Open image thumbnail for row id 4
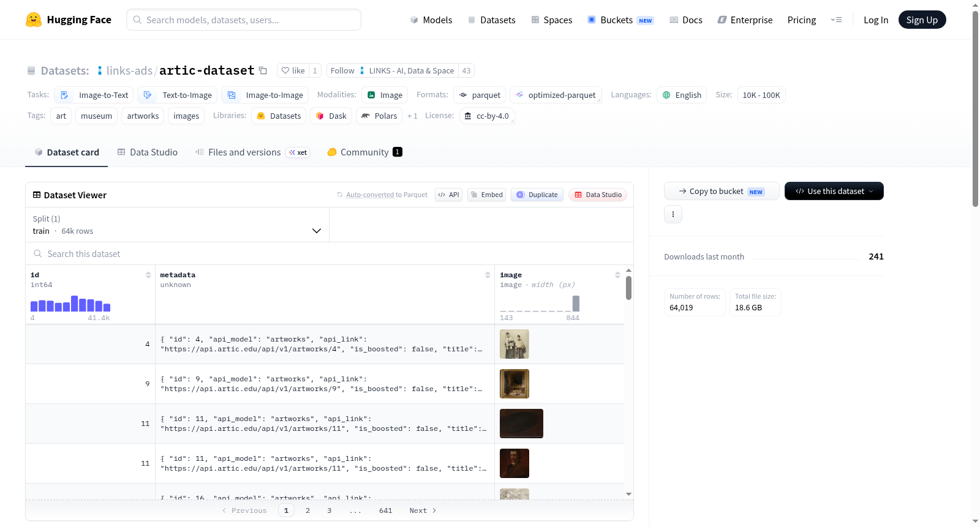 pos(514,344)
